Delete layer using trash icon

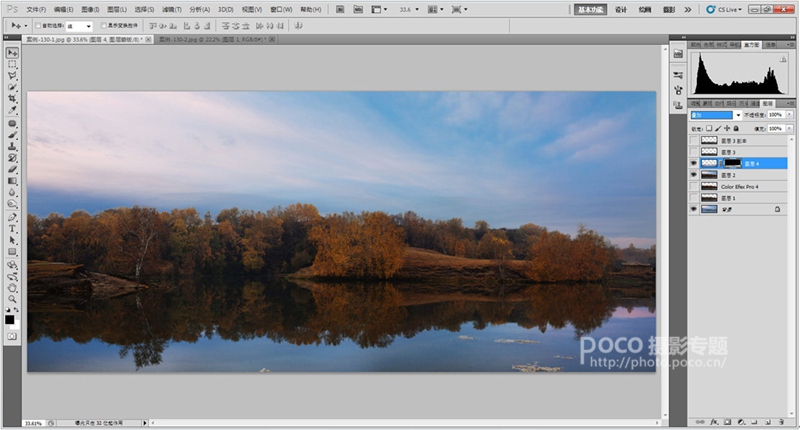coord(781,422)
